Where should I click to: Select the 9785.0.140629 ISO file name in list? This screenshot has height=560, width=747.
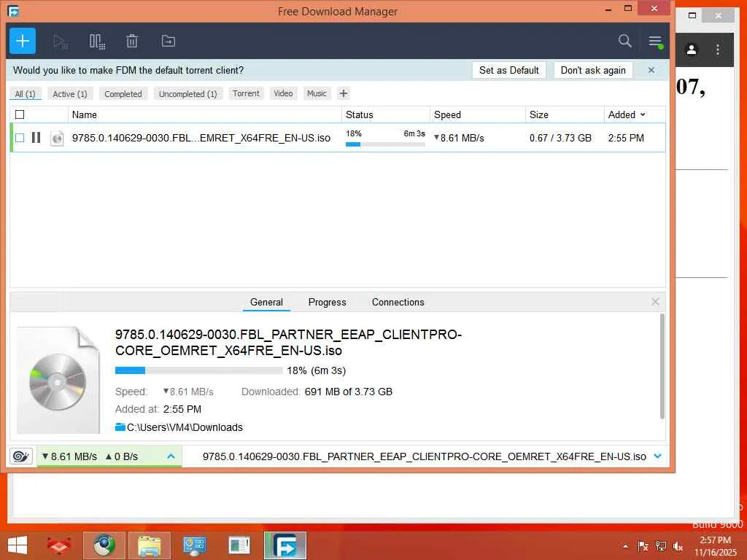[x=201, y=138]
